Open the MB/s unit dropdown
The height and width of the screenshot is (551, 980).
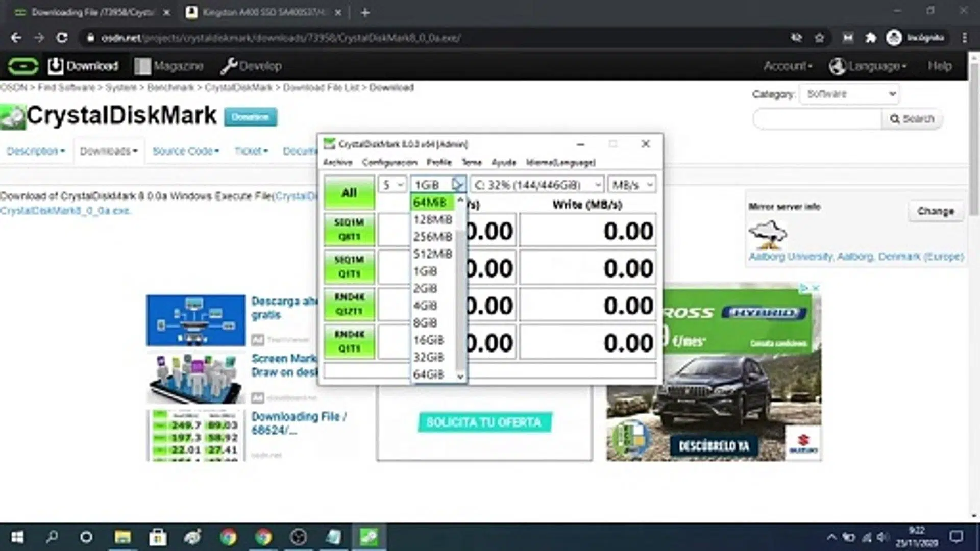pyautogui.click(x=632, y=185)
